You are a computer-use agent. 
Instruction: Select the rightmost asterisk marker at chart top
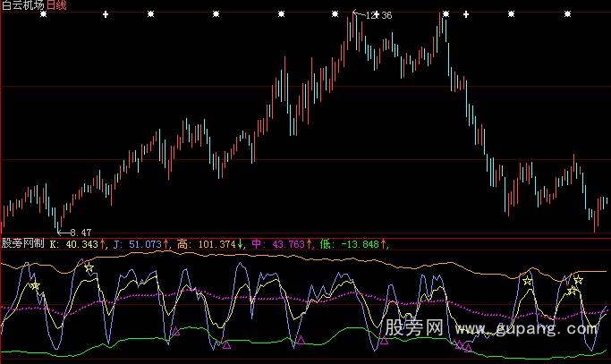tap(567, 15)
